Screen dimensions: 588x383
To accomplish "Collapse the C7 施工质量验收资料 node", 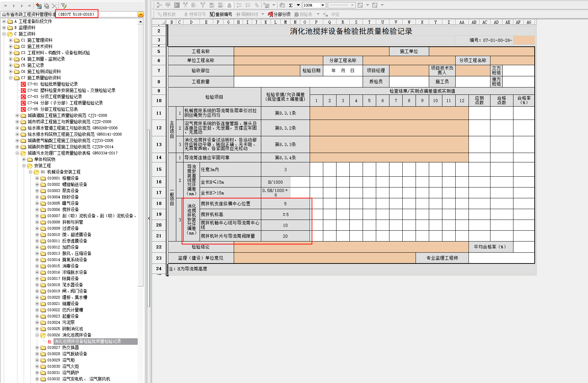I will 11,78.
